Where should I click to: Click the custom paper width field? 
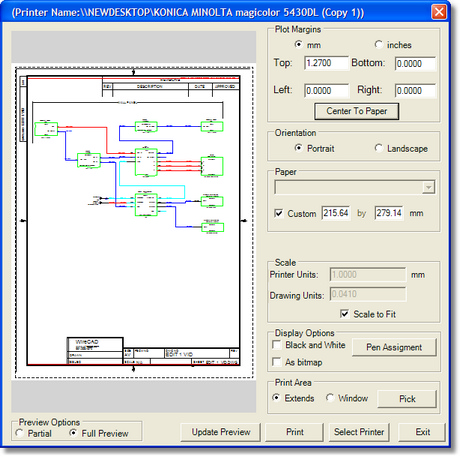(x=336, y=213)
